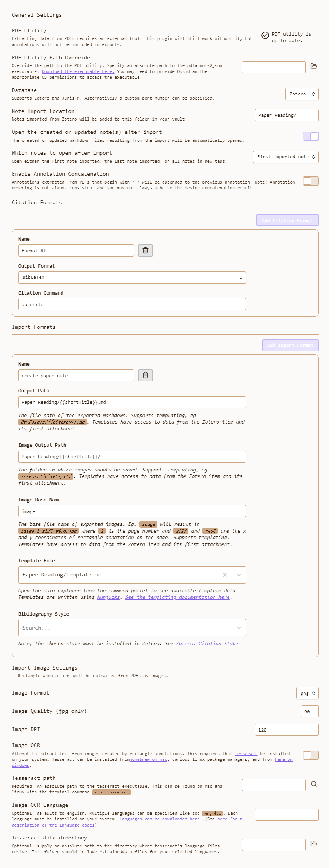
Task: Click the Output Path field
Action: (x=132, y=402)
